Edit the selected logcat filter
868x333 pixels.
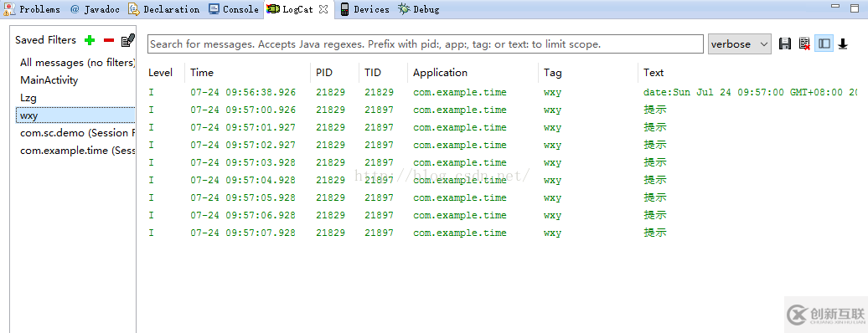128,40
